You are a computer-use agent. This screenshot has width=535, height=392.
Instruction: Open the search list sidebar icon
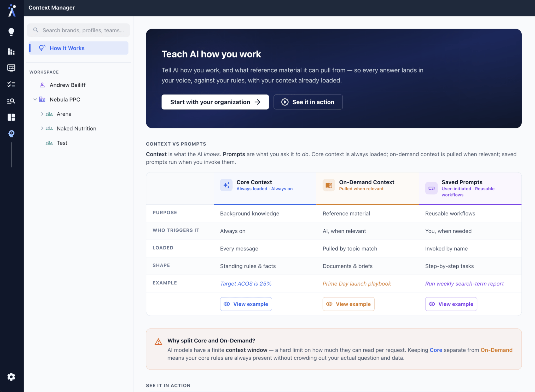click(11, 101)
